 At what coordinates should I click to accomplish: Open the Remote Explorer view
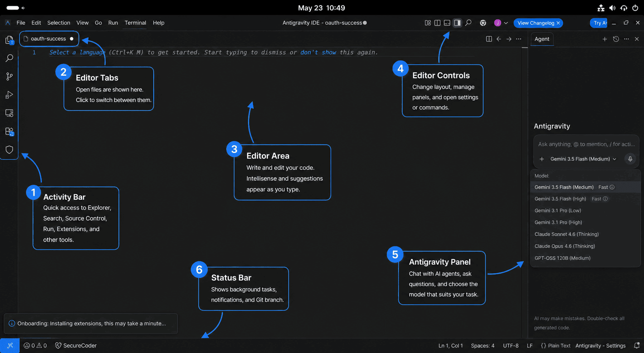pos(9,113)
